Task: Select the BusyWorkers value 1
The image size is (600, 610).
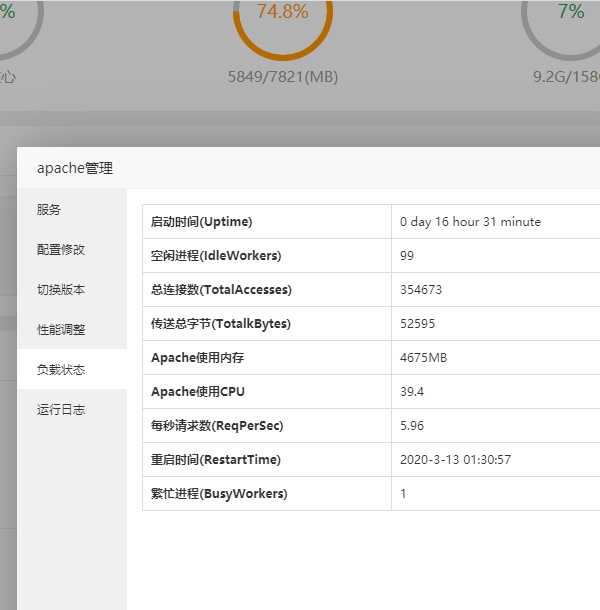Action: pyautogui.click(x=403, y=494)
